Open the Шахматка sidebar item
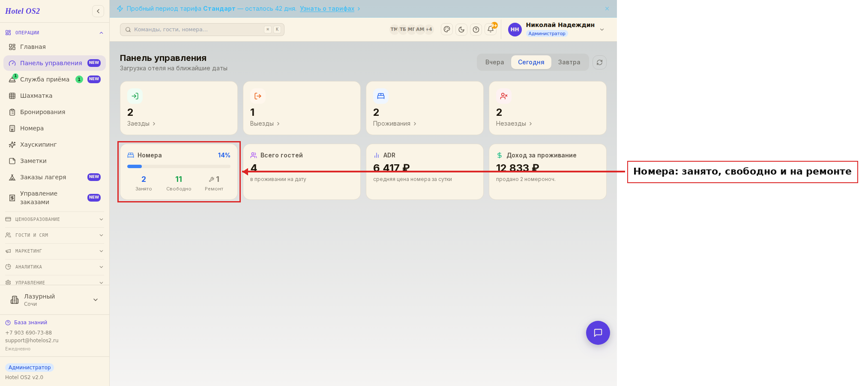 (54, 96)
